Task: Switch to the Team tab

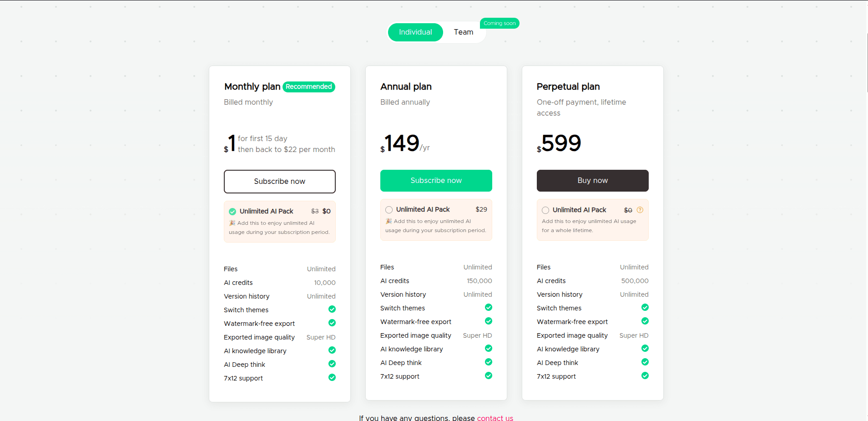Action: [x=464, y=32]
